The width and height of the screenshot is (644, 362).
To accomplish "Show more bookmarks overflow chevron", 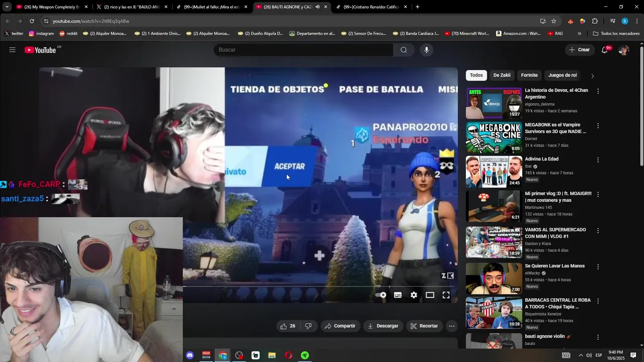I will point(580,34).
